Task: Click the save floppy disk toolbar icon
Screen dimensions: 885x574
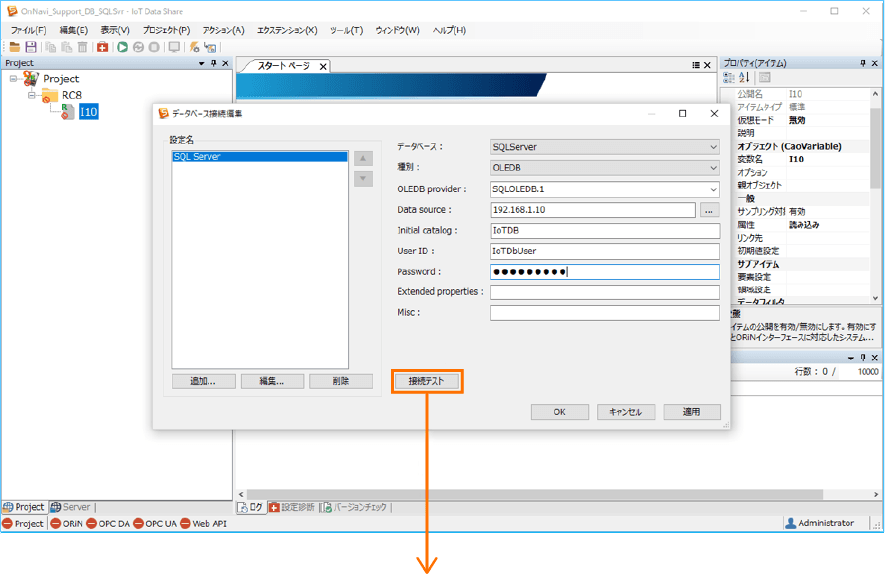Action: pos(31,47)
